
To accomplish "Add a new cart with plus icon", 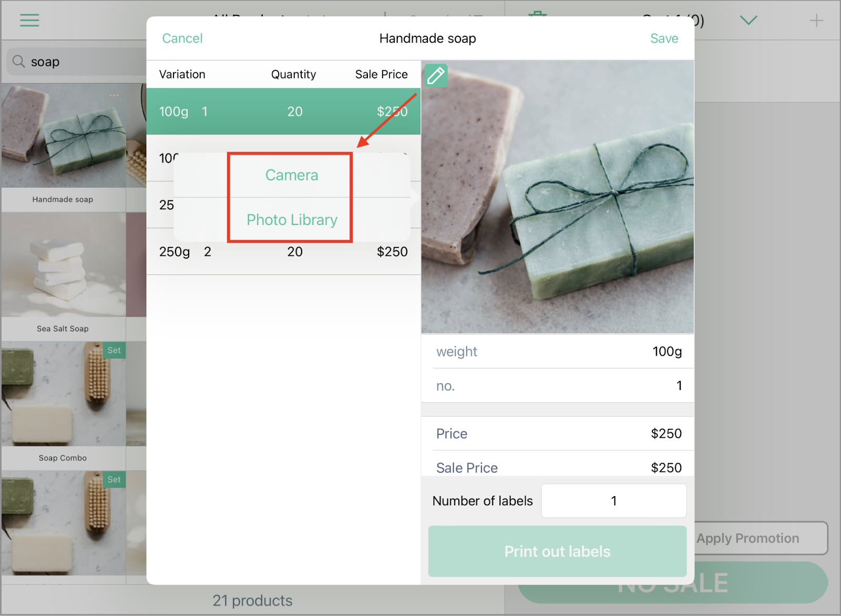I will [x=816, y=20].
